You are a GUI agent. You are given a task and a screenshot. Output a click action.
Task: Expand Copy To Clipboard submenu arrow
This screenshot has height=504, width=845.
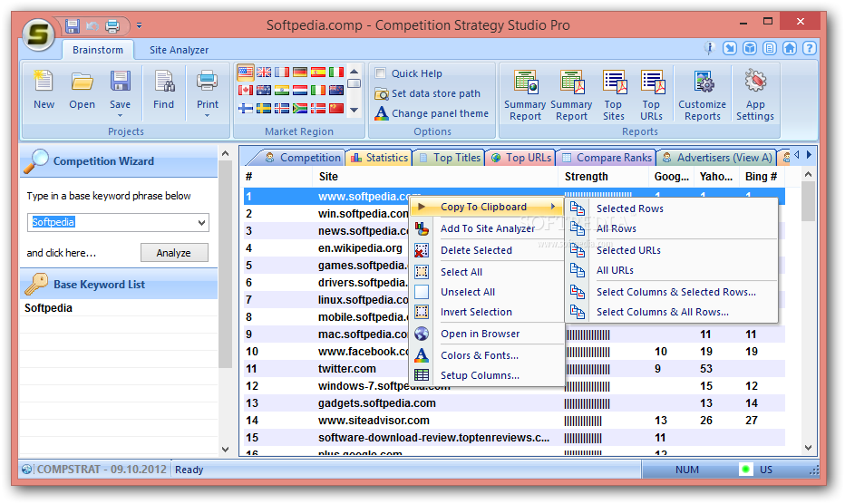point(553,207)
